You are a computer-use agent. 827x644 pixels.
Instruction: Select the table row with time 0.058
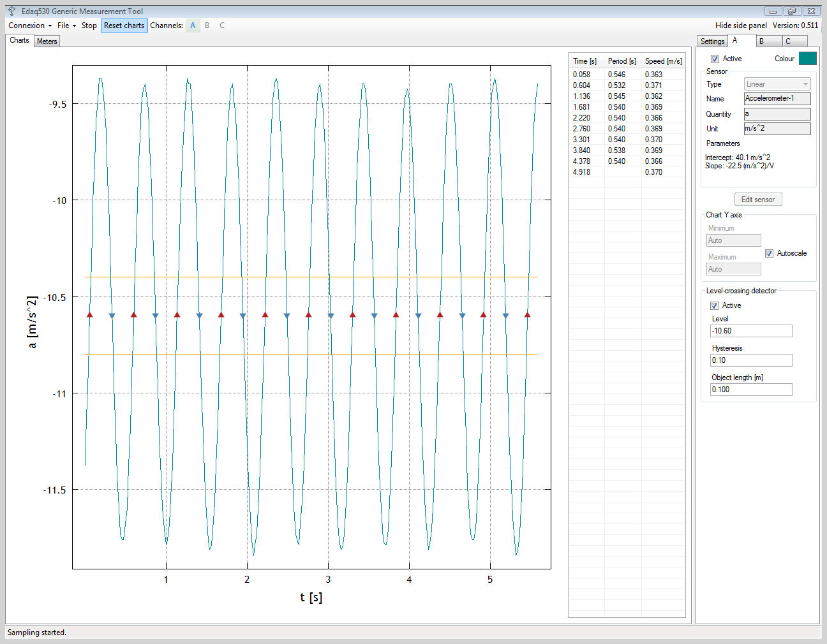(x=627, y=75)
